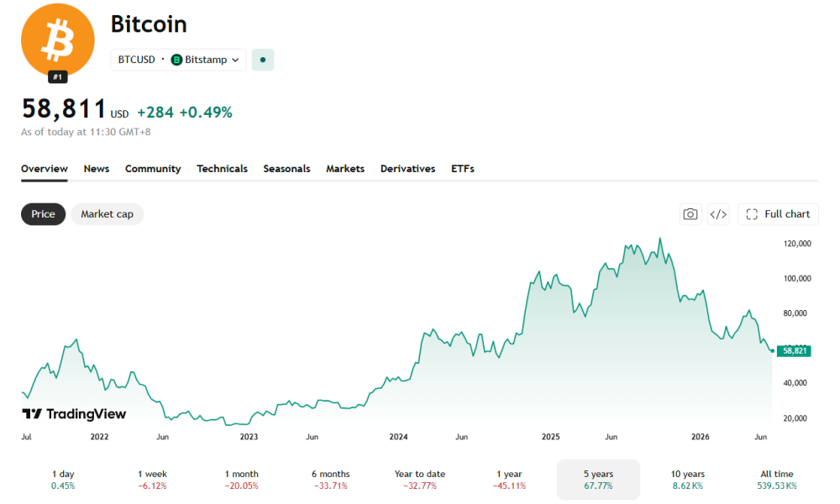Click the 2026 time axis label
The height and width of the screenshot is (504, 840).
pos(701,437)
